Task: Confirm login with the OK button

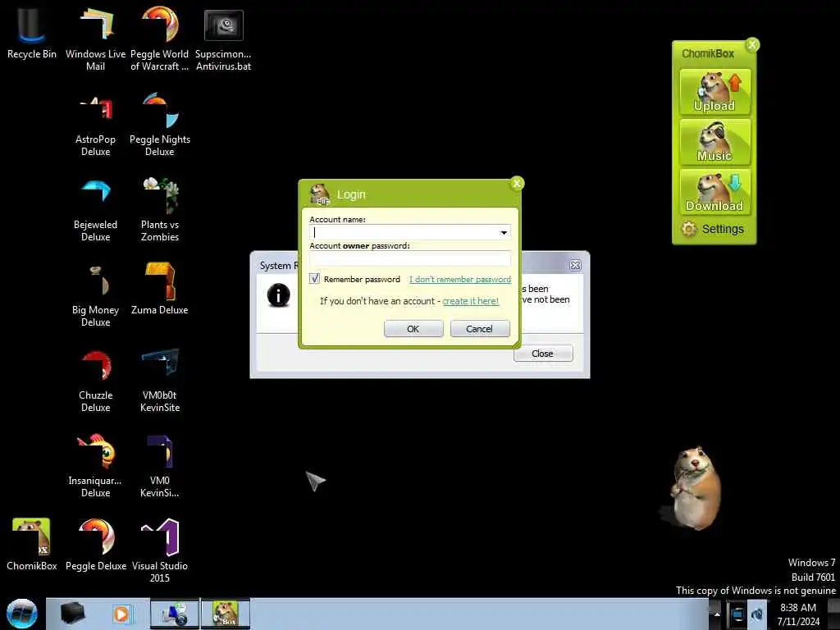Action: [x=413, y=329]
